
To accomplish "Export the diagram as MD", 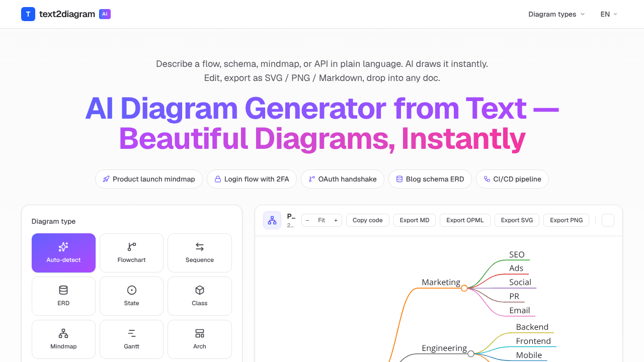I will click(x=415, y=220).
